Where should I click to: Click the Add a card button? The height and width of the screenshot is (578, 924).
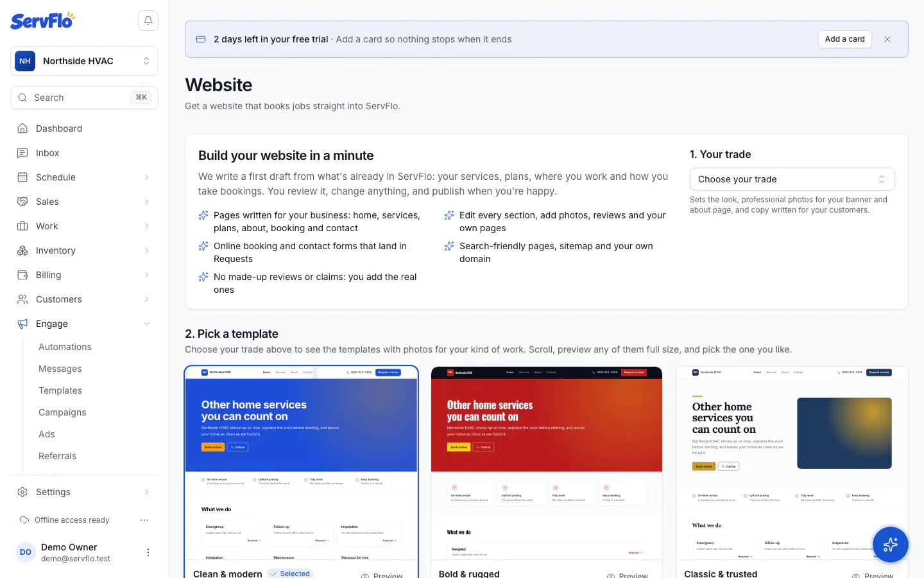click(845, 39)
